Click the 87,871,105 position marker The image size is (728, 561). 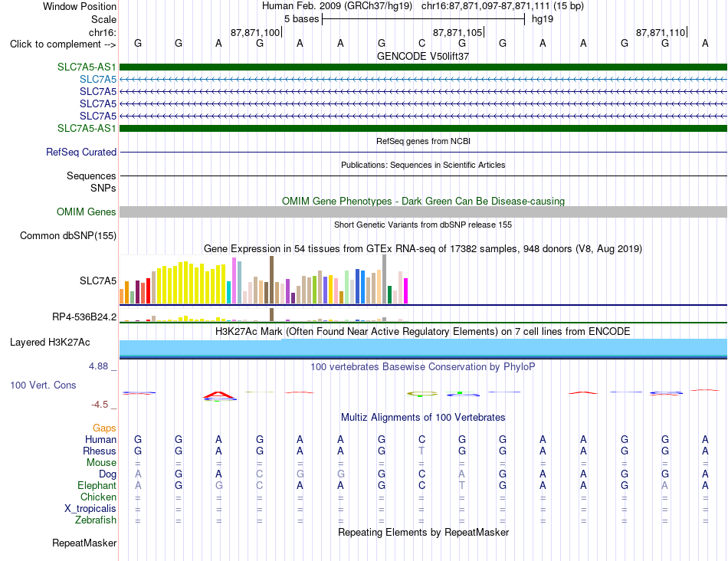point(457,32)
